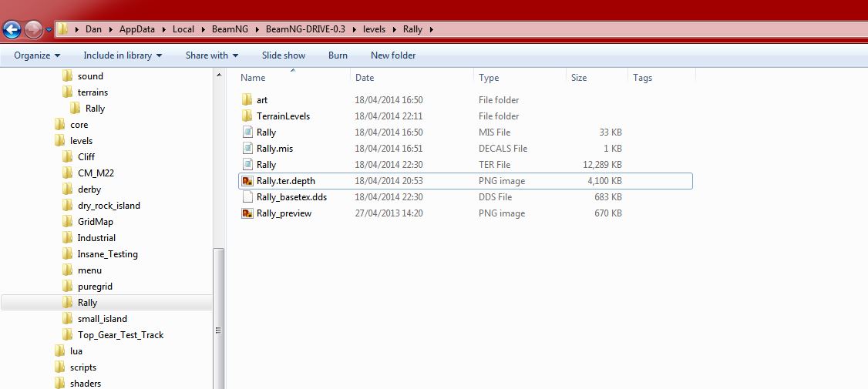Select lua folder in navigation tree
This screenshot has width=868, height=389.
click(x=76, y=350)
